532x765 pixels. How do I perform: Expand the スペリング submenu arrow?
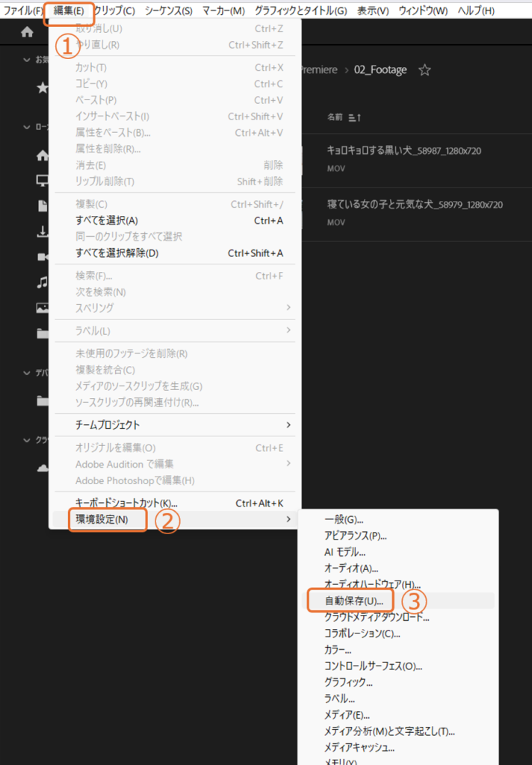[x=288, y=308]
